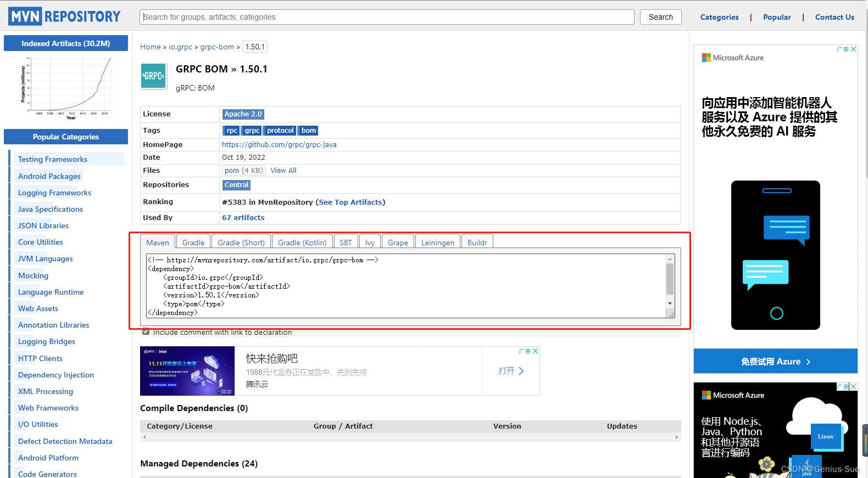
Task: Open the SBT tab
Action: [x=346, y=243]
